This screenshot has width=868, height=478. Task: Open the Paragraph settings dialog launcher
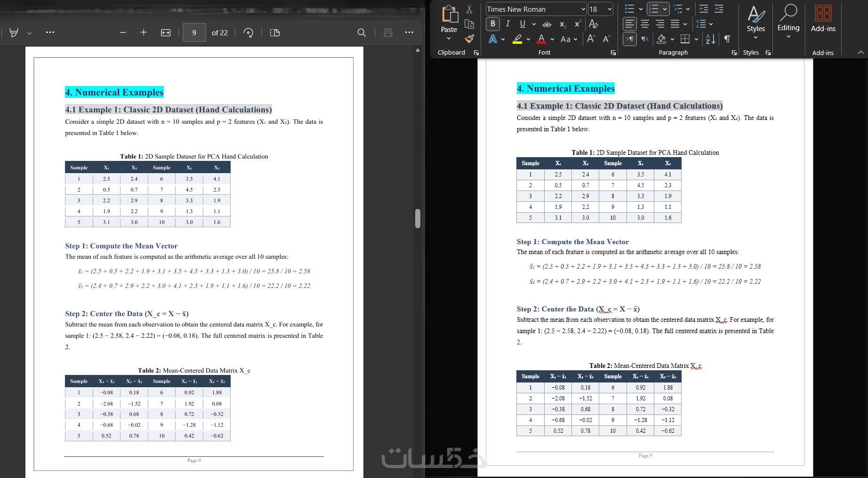pos(734,53)
